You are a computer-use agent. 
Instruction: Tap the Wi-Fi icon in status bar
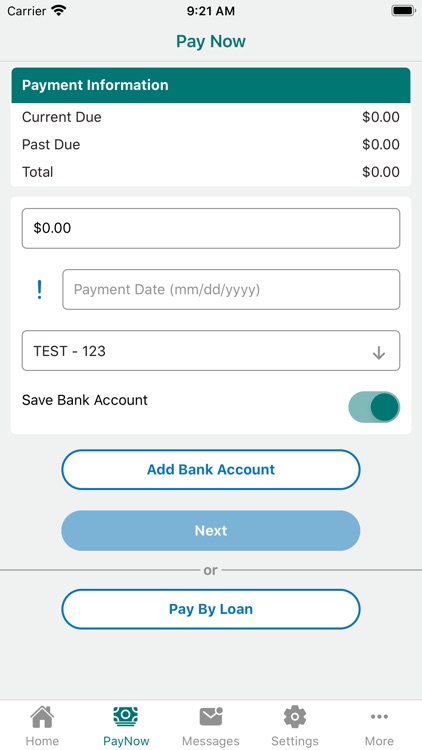tap(59, 11)
